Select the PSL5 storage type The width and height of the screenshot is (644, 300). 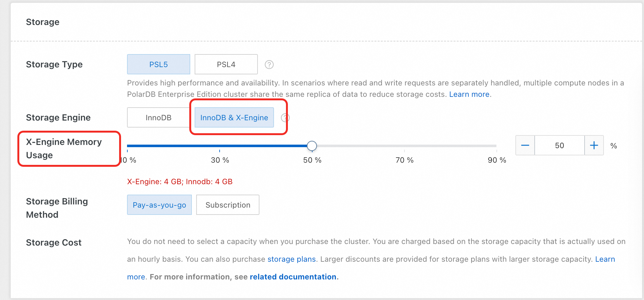coord(158,65)
